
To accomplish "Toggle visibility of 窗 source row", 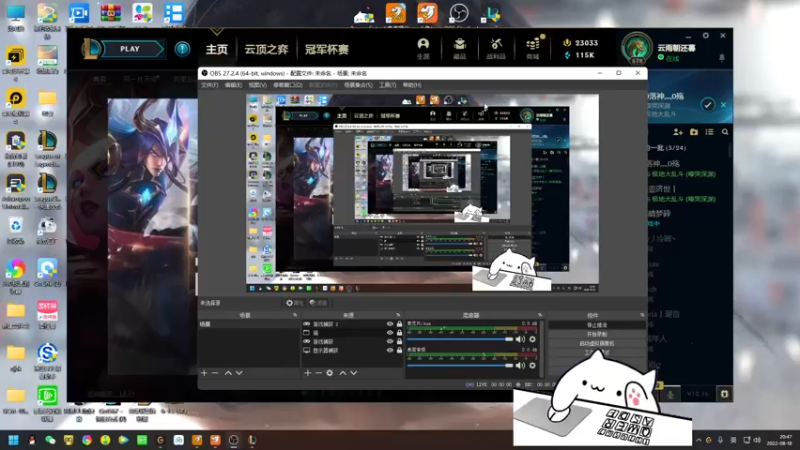I will pyautogui.click(x=390, y=333).
